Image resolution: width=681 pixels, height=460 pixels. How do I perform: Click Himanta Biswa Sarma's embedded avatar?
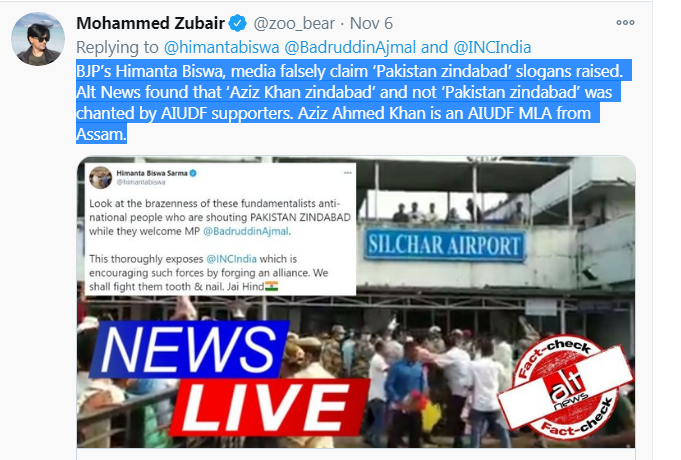coord(101,178)
